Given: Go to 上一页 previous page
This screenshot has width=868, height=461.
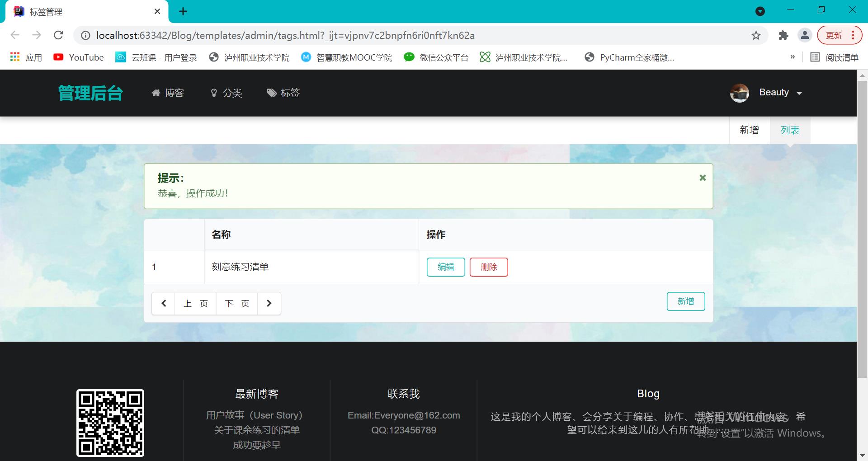Looking at the screenshot, I should point(196,303).
